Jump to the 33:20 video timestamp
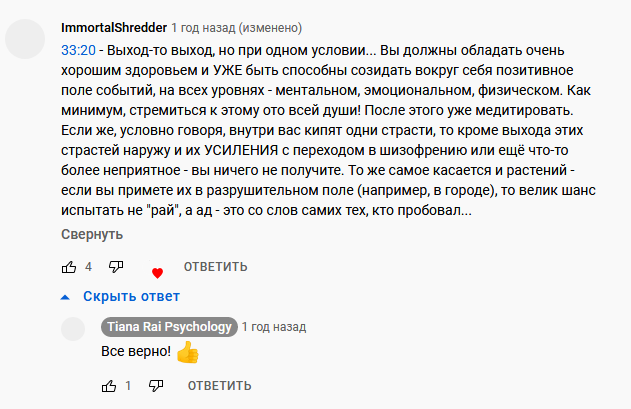 point(78,50)
